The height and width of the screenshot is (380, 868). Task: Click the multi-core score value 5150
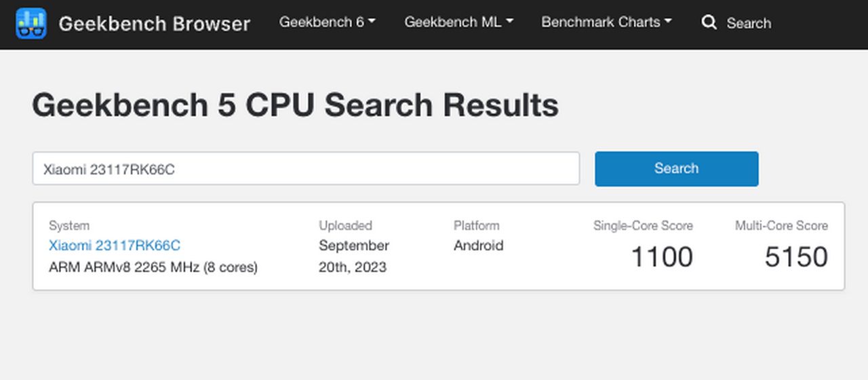pos(796,257)
